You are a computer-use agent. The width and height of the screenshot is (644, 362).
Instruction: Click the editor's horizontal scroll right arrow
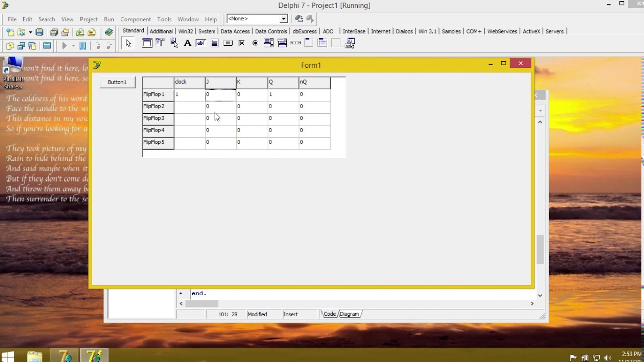(x=532, y=303)
